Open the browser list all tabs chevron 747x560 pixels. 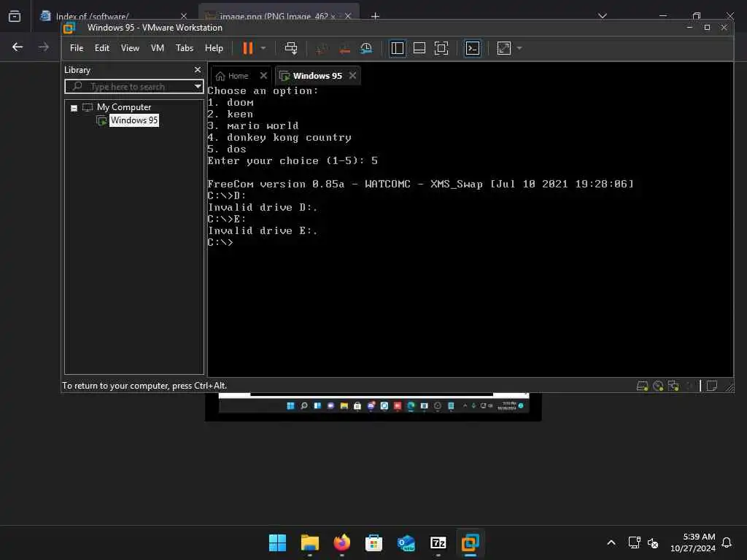click(603, 16)
